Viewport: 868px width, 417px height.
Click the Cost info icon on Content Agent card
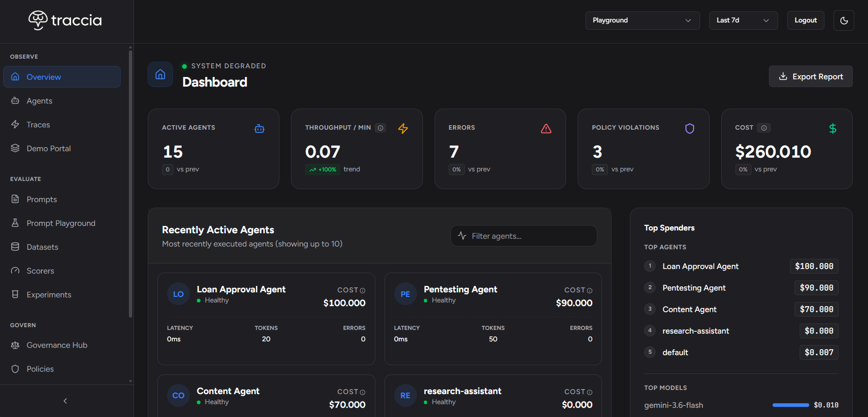(x=362, y=392)
